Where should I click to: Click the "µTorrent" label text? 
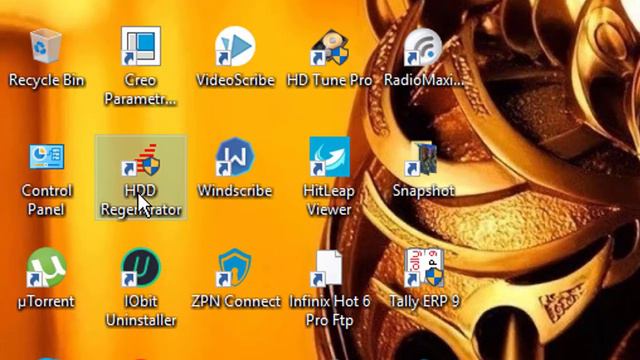(x=46, y=301)
